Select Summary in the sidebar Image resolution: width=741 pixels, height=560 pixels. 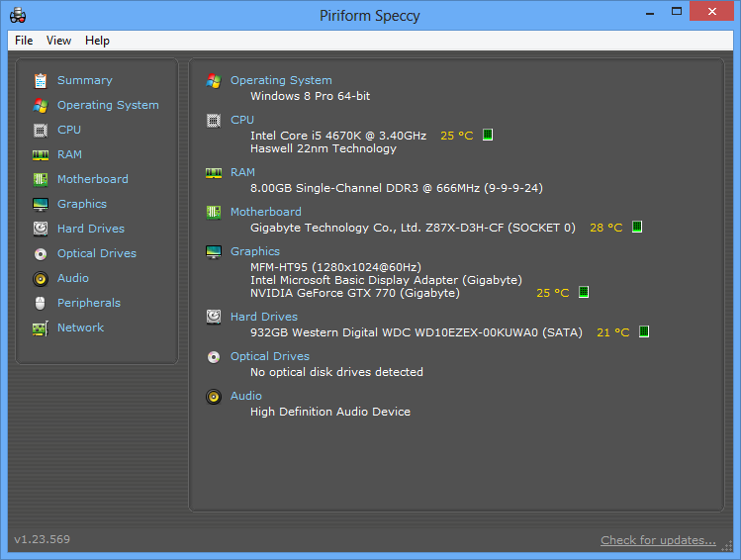point(85,80)
